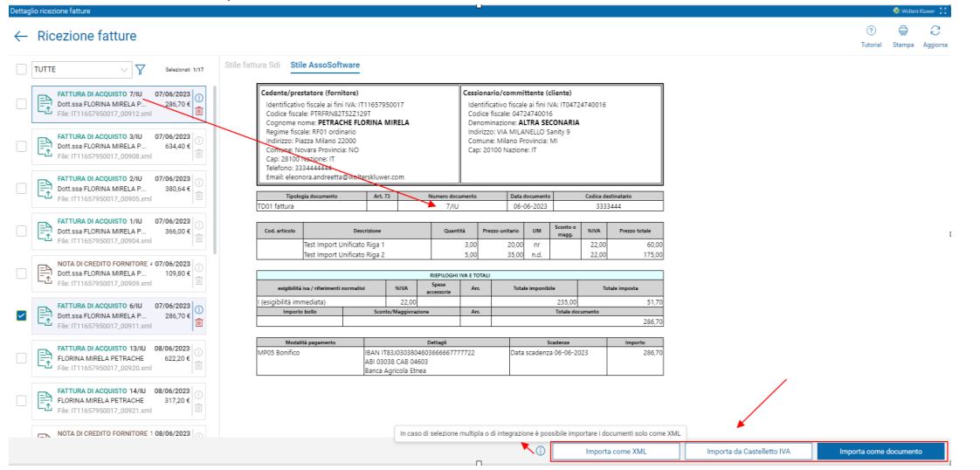Tick the select-all checkbox next to TUTTE
Image resolution: width=980 pixels, height=470 pixels.
[21, 69]
